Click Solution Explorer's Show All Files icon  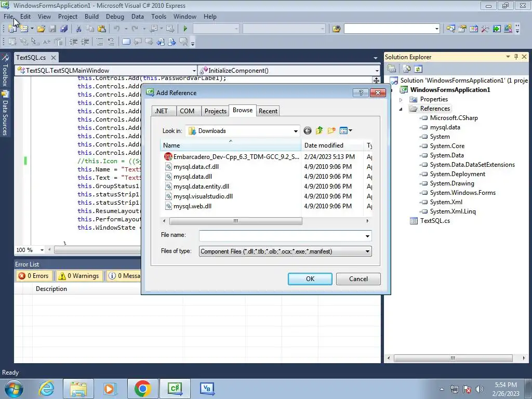click(406, 69)
